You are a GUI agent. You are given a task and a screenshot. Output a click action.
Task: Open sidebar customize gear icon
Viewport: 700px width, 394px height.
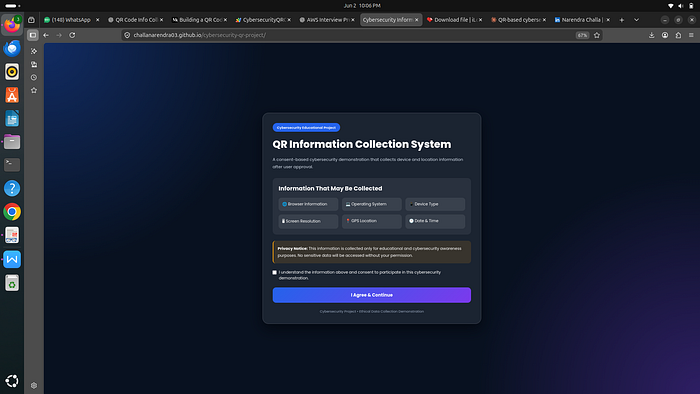pyautogui.click(x=34, y=385)
